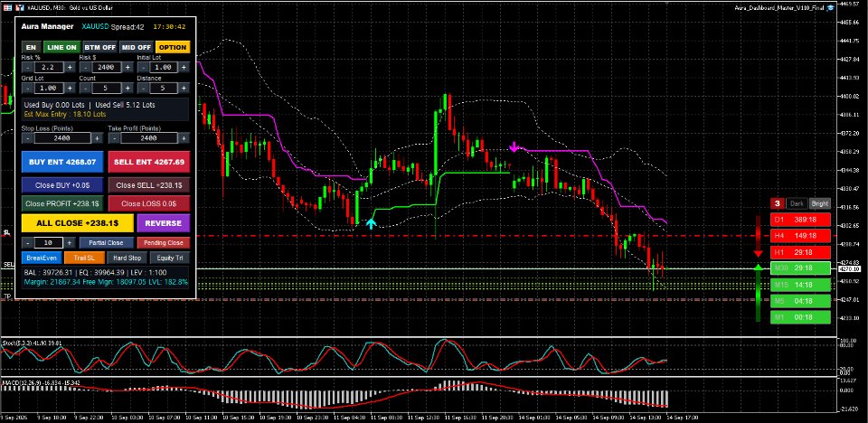Switch to Dark theme
This screenshot has height=423, width=868.
tap(797, 203)
